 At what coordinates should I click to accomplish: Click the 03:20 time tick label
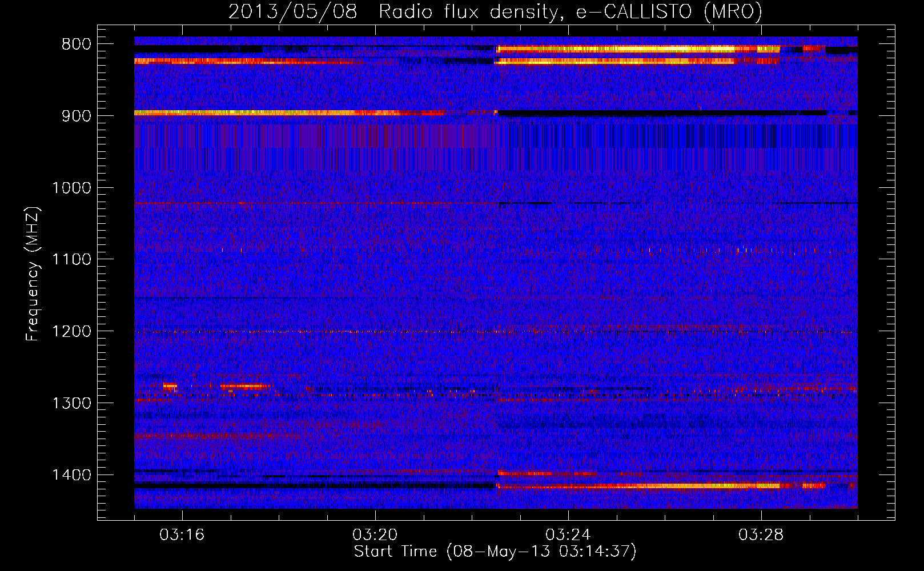coord(375,535)
